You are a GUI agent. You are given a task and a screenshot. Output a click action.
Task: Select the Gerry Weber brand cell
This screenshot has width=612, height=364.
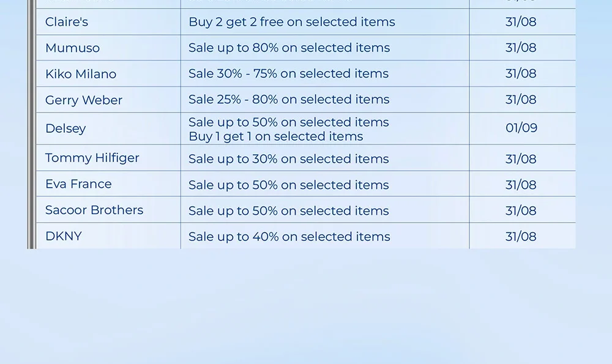pyautogui.click(x=84, y=100)
